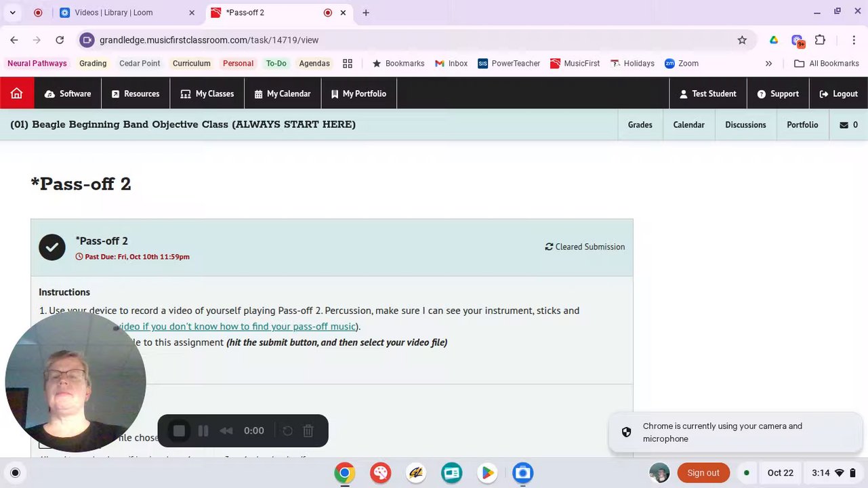Open the Software menu
The width and height of the screenshot is (868, 488).
(x=68, y=94)
